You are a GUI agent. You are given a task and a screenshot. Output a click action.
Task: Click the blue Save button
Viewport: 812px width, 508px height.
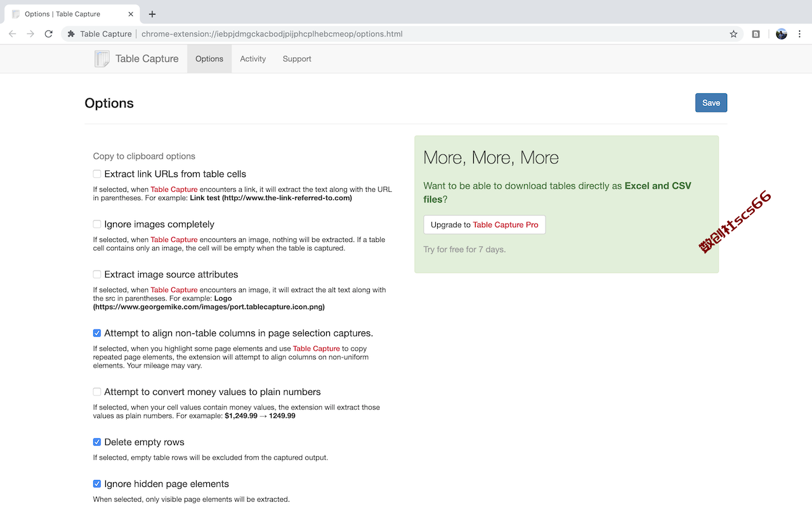[711, 103]
